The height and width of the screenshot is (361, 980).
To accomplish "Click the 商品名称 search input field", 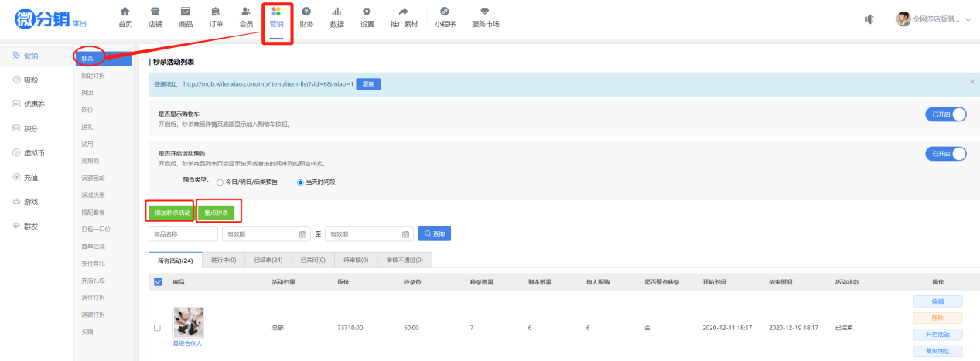I will [183, 234].
